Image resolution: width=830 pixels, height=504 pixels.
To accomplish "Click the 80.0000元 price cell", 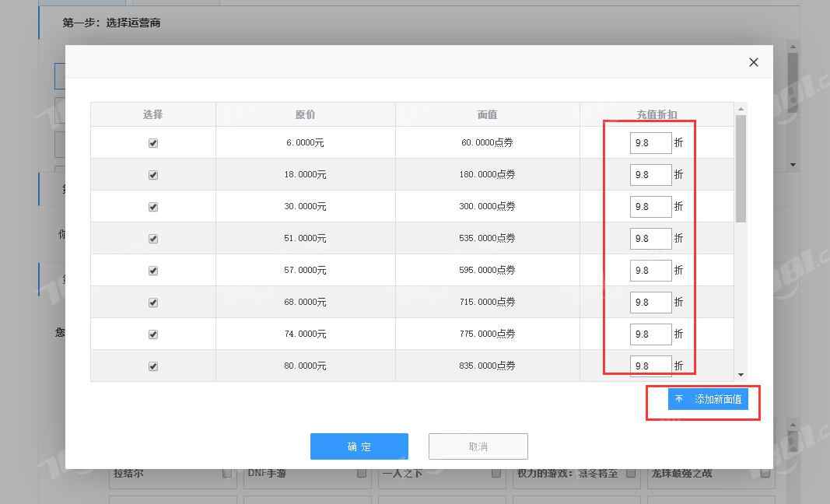I will click(x=306, y=366).
